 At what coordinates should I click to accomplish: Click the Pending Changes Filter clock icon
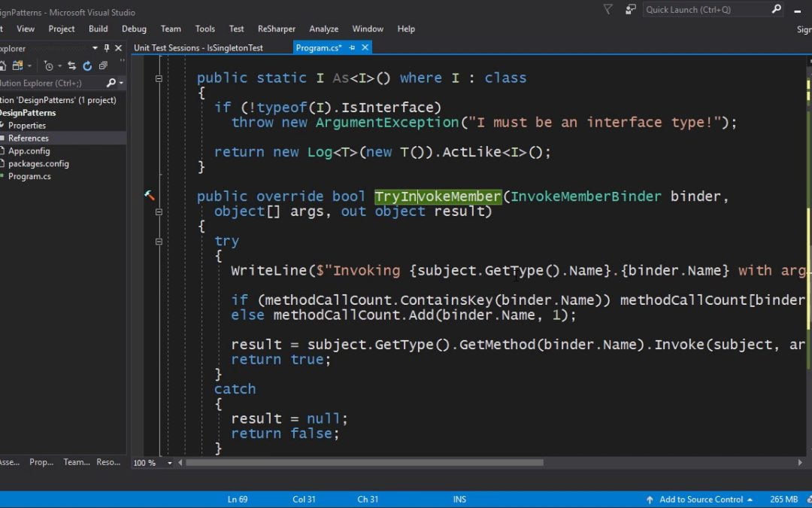coord(49,65)
